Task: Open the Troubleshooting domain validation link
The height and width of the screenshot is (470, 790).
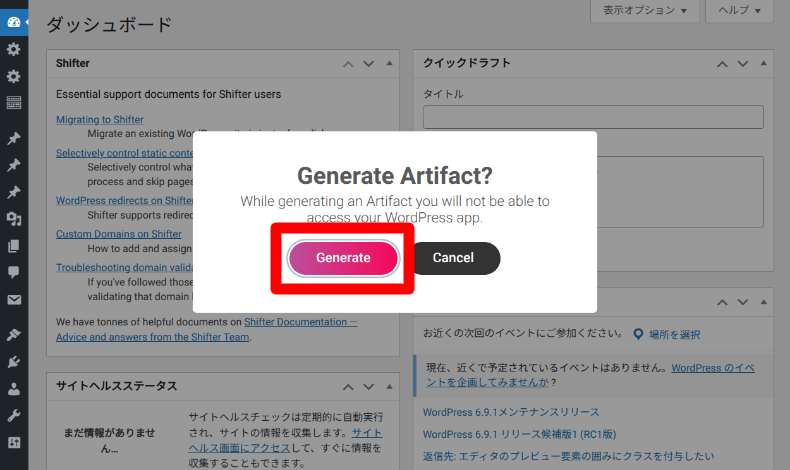Action: coord(124,267)
